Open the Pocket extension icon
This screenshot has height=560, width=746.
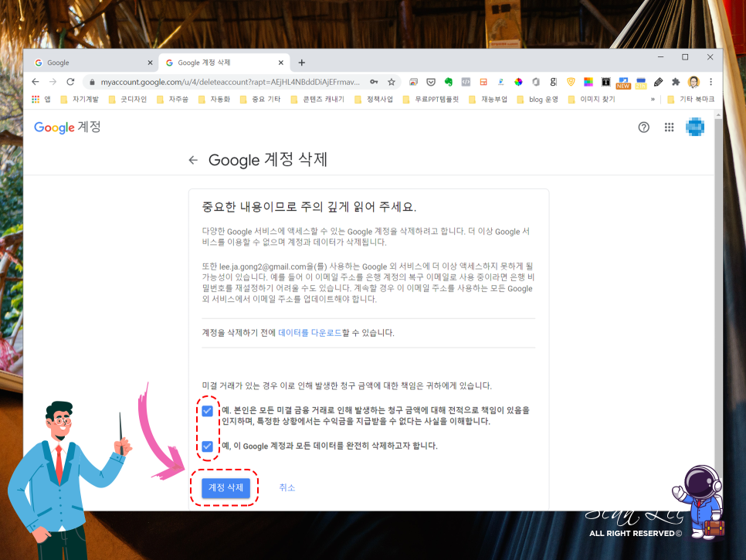pyautogui.click(x=431, y=82)
